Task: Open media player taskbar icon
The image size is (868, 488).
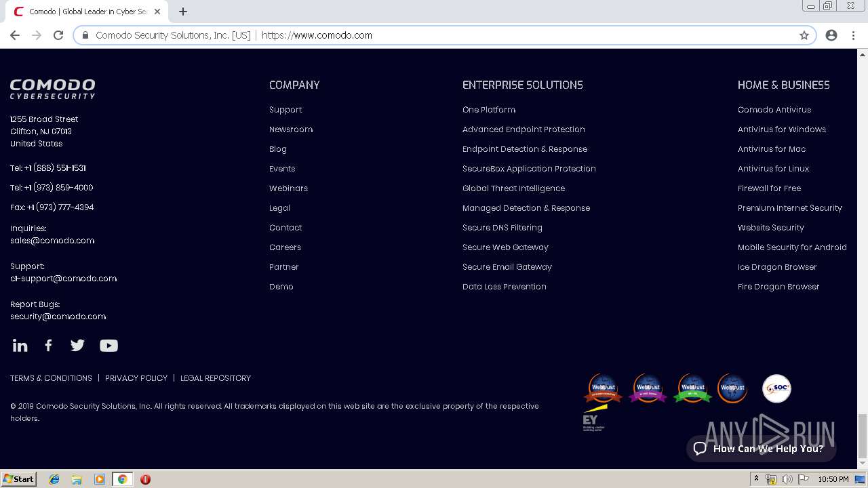Action: click(100, 479)
